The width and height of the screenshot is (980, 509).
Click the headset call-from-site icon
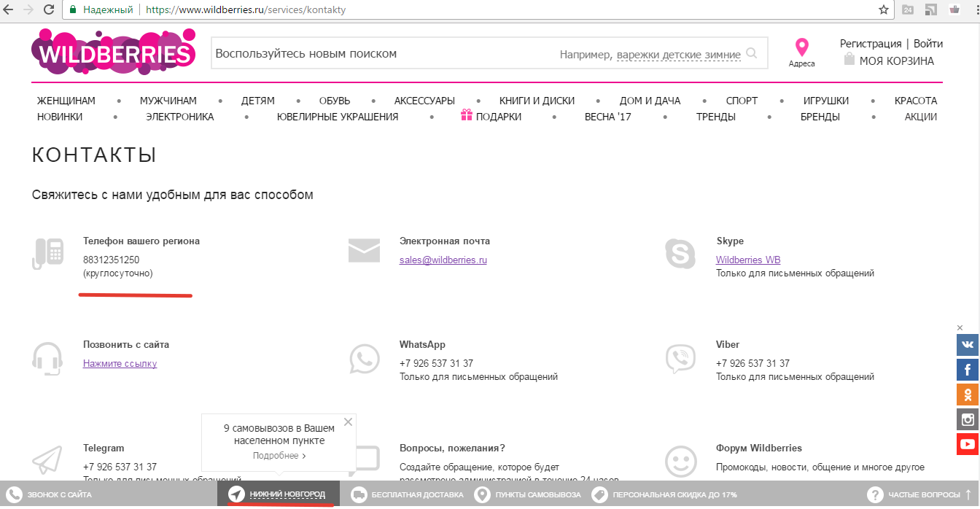pos(47,359)
